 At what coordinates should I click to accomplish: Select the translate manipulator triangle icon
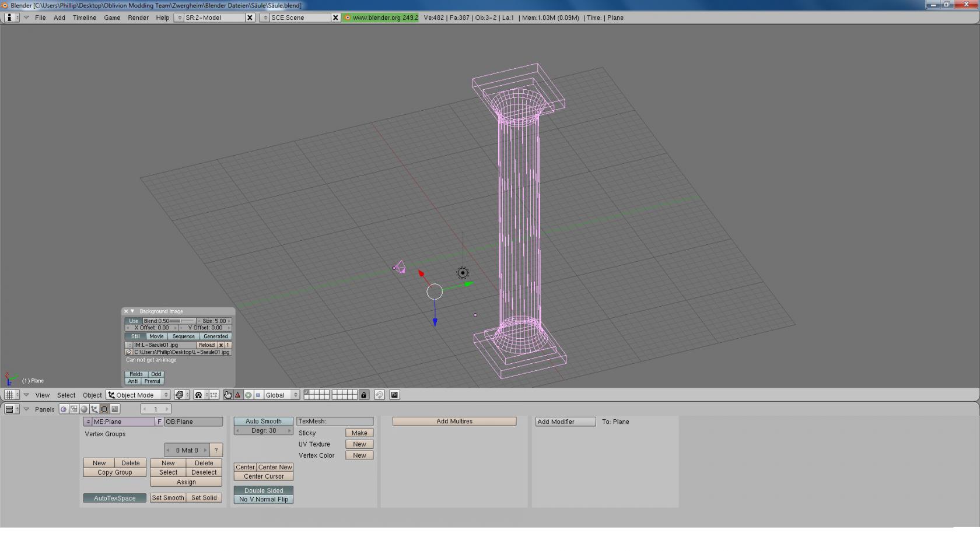point(237,395)
